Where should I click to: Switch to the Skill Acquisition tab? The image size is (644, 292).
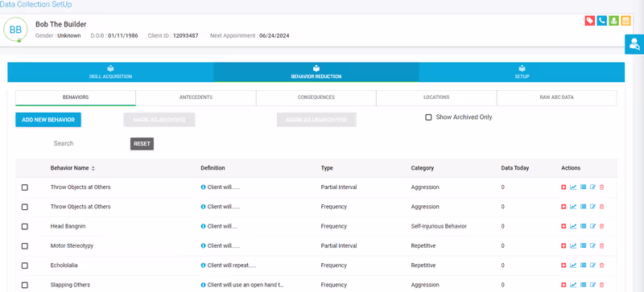click(110, 72)
